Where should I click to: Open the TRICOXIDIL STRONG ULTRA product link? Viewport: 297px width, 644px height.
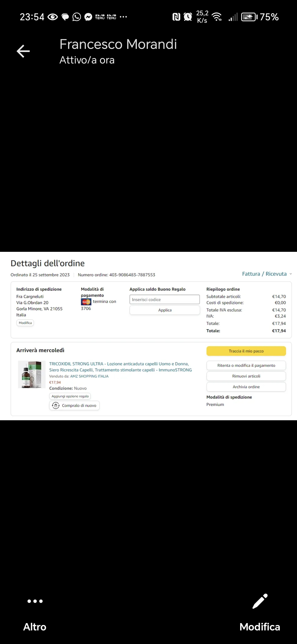click(x=120, y=367)
